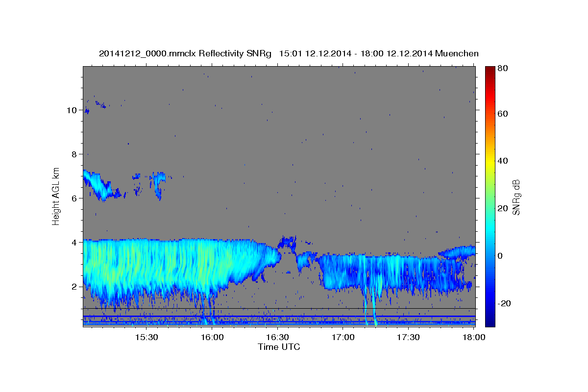The width and height of the screenshot is (588, 392).
Task: Click the height tick label 10
Action: 71,110
